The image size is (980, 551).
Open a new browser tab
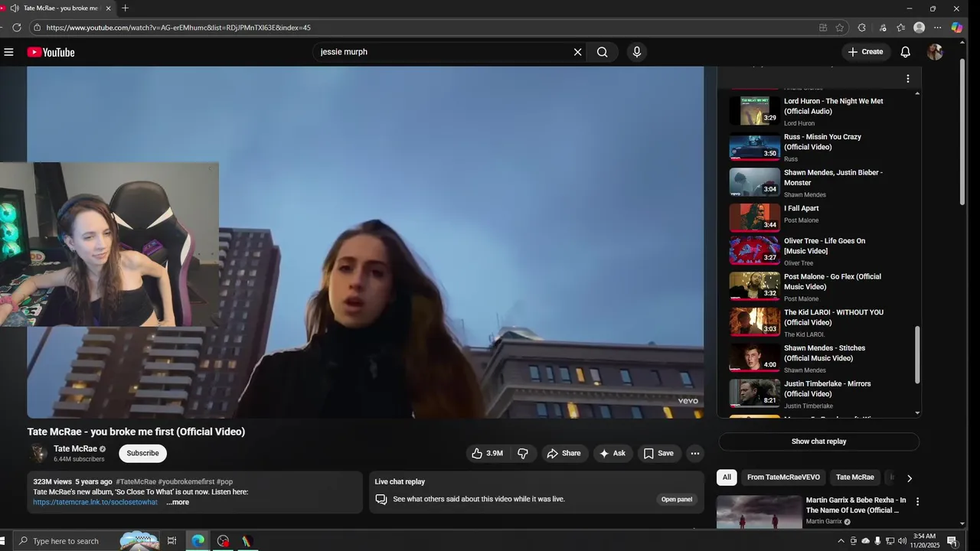click(x=125, y=8)
